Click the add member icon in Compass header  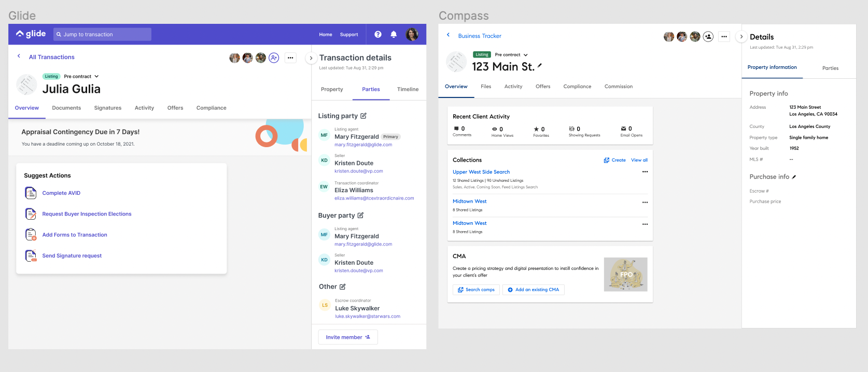tap(708, 36)
